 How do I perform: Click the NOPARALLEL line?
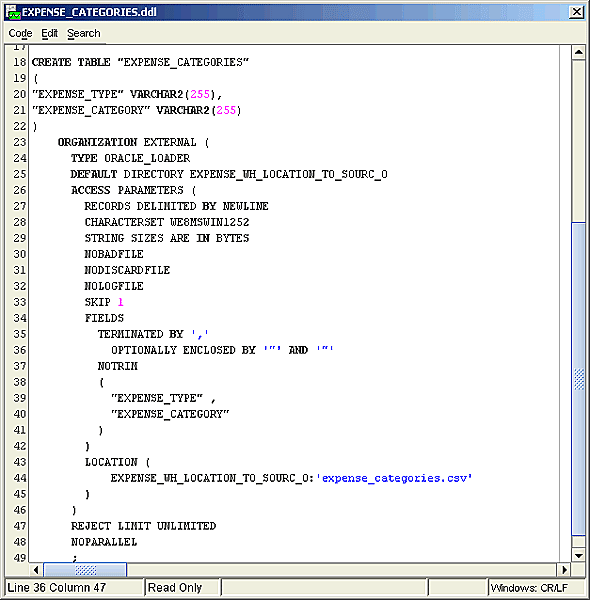tap(104, 542)
